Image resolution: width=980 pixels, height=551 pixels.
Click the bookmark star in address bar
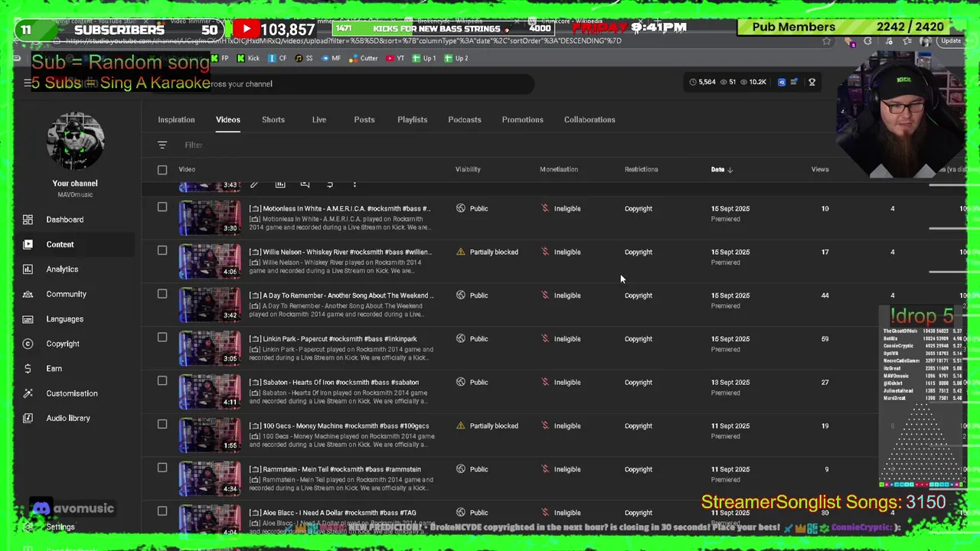point(826,41)
